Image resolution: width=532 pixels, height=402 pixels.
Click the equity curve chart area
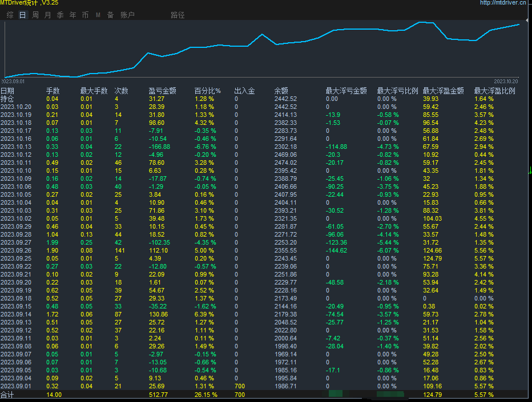click(x=263, y=48)
